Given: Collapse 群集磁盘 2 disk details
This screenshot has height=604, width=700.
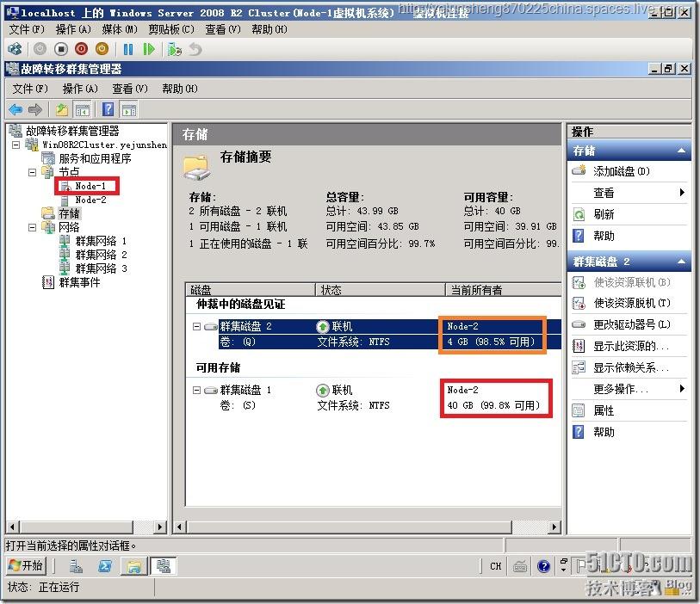Looking at the screenshot, I should pos(196,327).
